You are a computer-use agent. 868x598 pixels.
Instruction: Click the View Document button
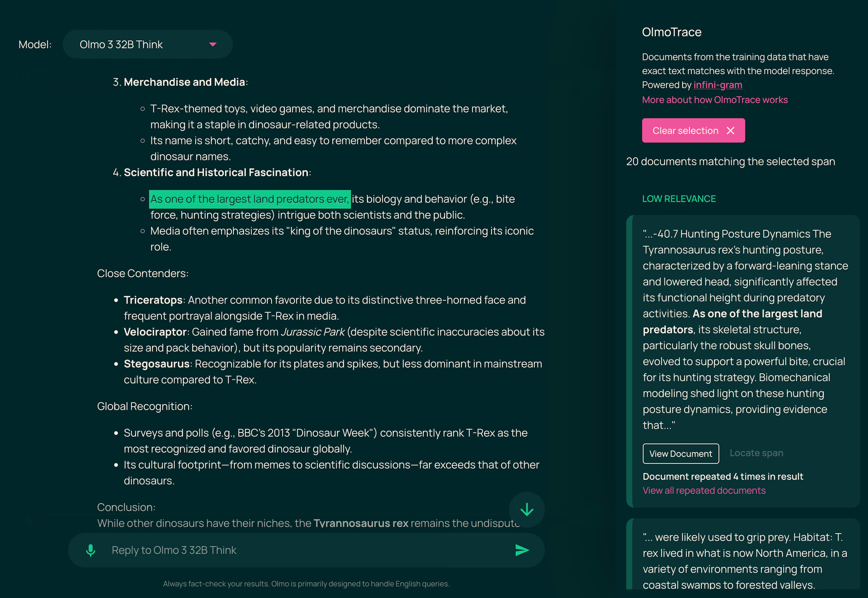tap(681, 454)
